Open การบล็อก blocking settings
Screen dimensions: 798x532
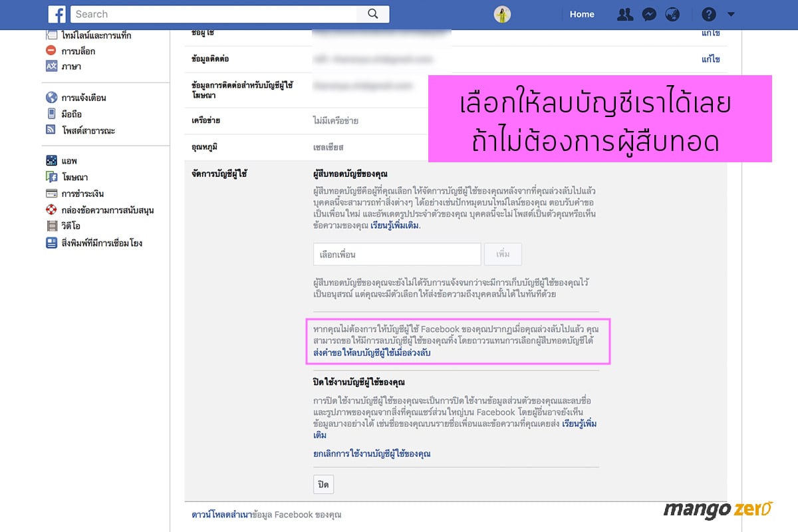point(78,51)
